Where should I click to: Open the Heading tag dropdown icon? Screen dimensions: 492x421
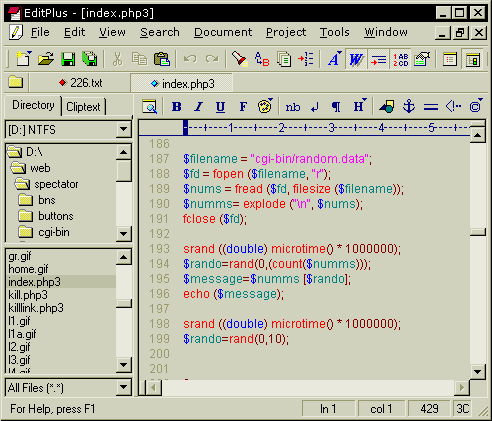click(x=360, y=106)
